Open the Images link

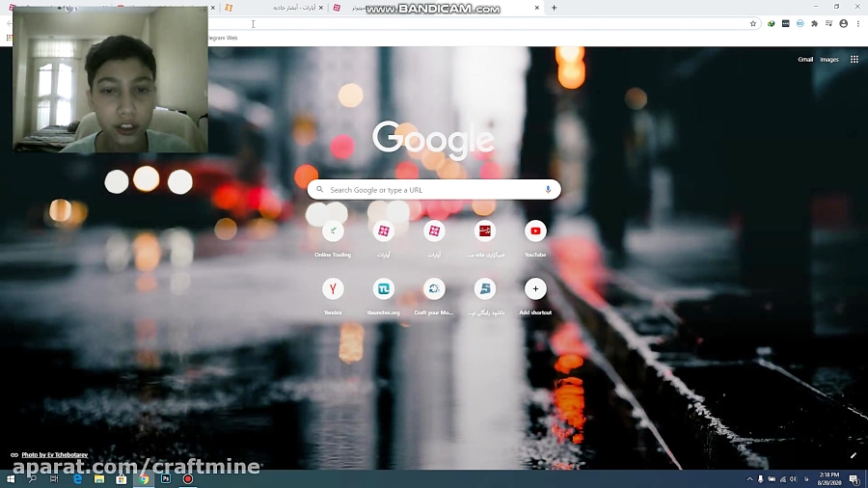[x=828, y=60]
